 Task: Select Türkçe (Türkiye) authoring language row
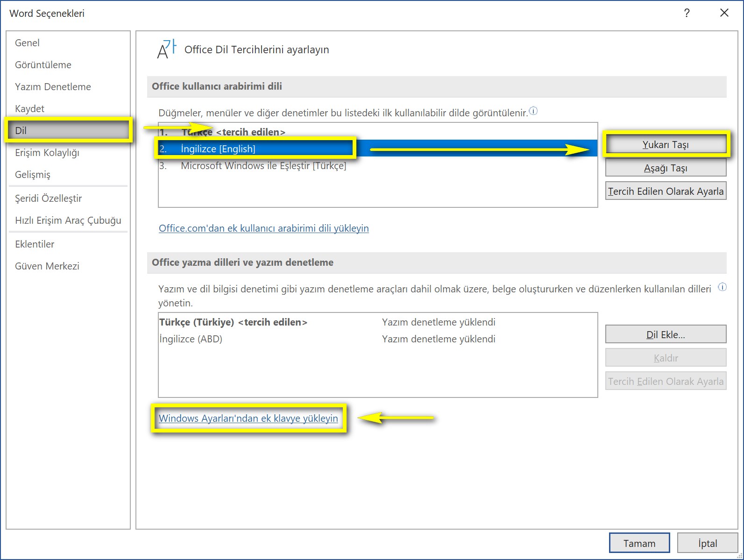378,322
